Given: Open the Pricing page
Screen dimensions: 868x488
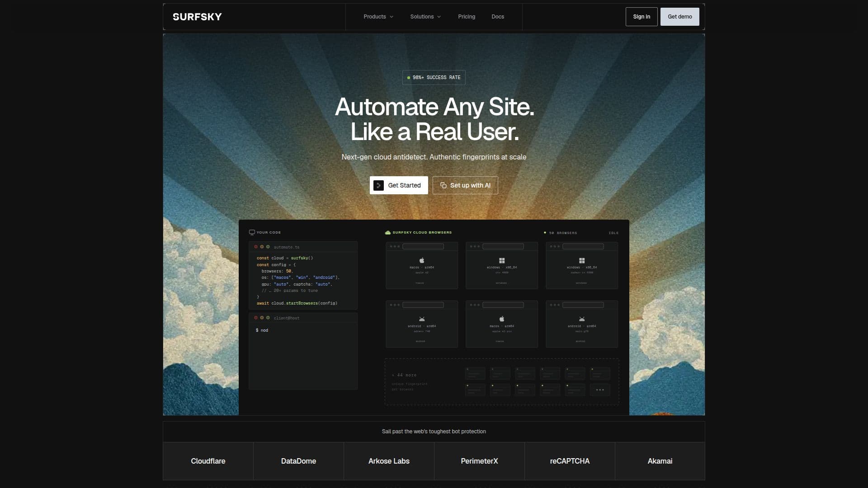Looking at the screenshot, I should [467, 17].
